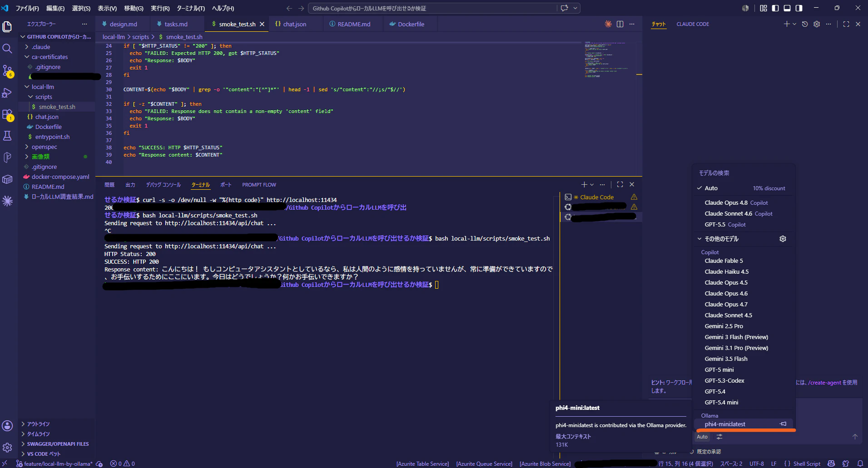This screenshot has height=468, width=868.
Task: Open the Explorer view in activity bar
Action: point(7,27)
